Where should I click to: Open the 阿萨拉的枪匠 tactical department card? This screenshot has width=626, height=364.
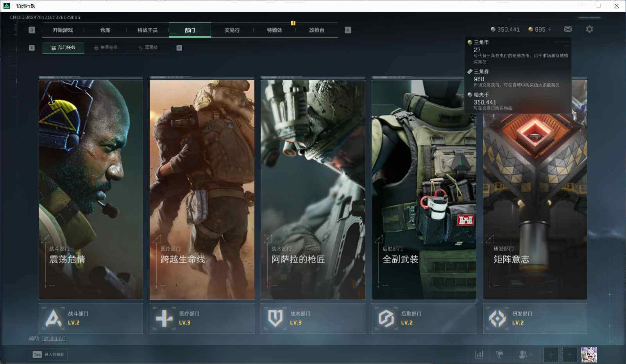[313, 189]
